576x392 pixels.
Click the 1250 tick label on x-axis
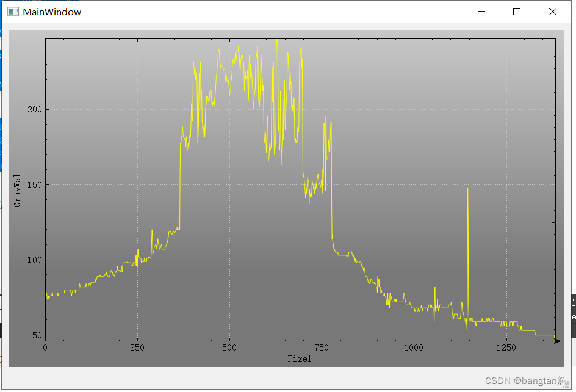click(506, 347)
